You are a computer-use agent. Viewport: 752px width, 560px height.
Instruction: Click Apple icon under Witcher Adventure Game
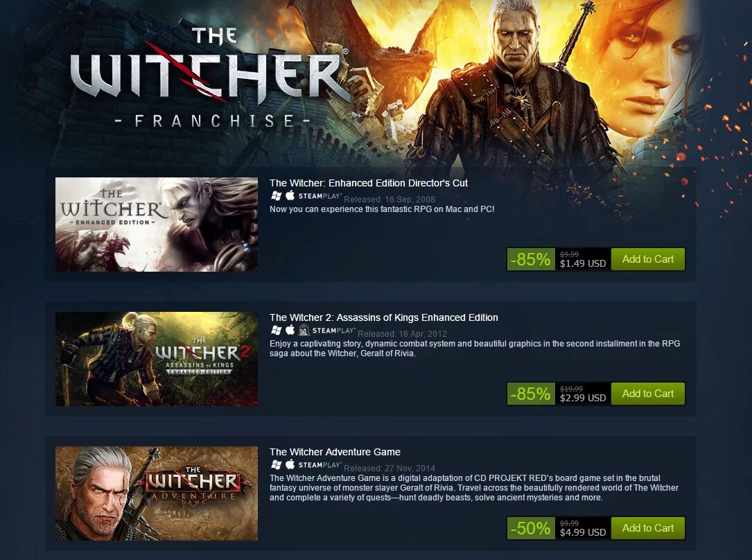[290, 464]
